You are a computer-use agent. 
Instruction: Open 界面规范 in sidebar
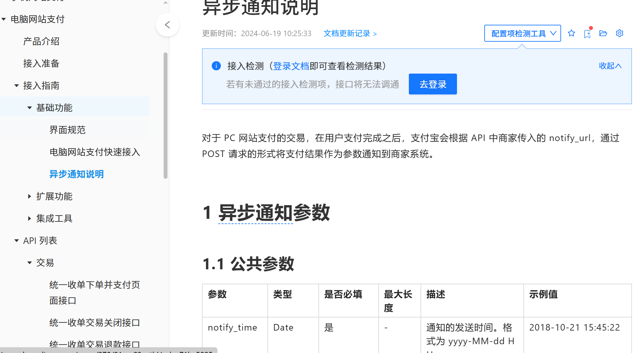click(67, 130)
